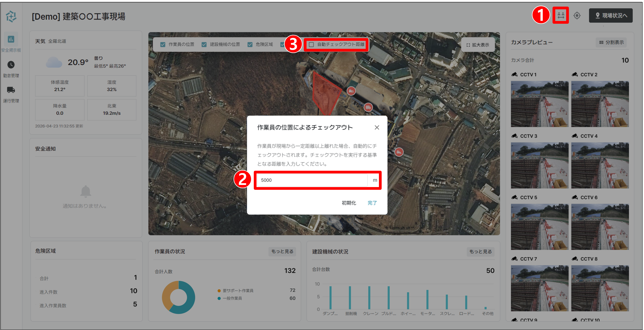Click the red machine marker touching the danger zone
The height and width of the screenshot is (330, 644).
pos(351,91)
